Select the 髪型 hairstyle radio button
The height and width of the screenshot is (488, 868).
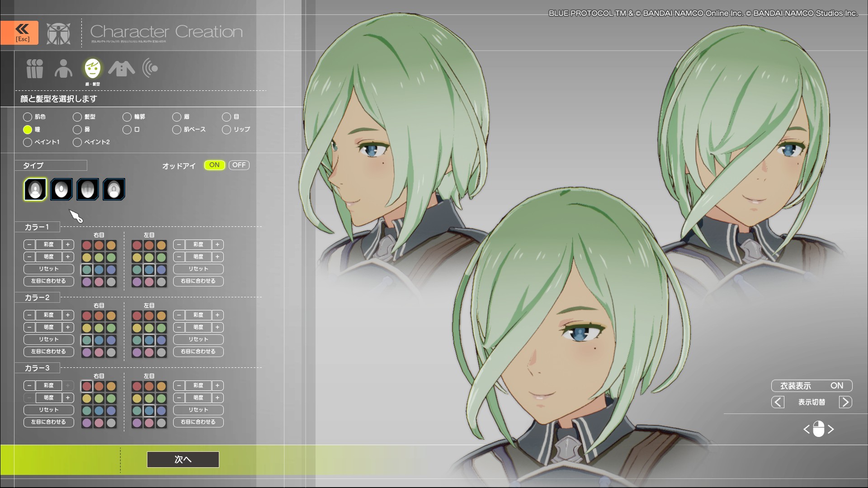[77, 117]
